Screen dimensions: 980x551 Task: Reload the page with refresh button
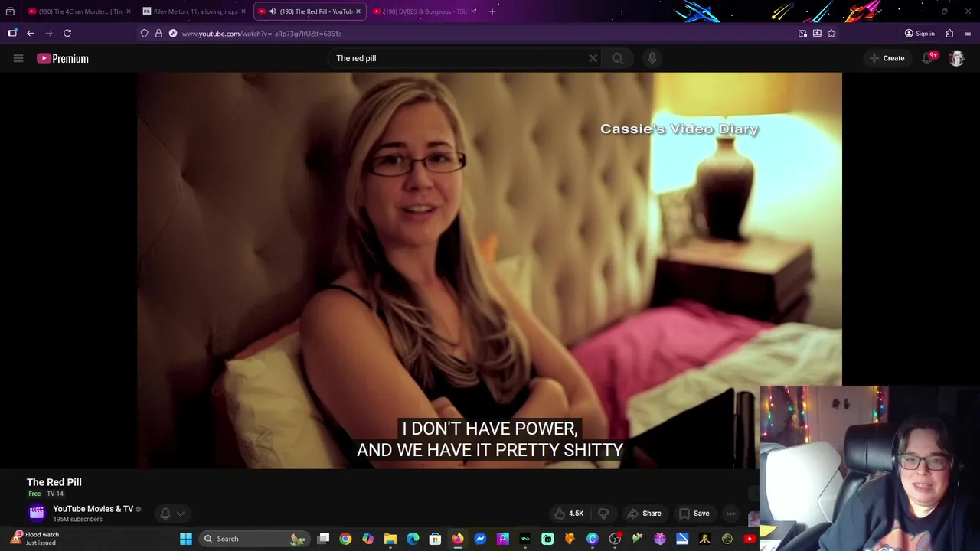tap(67, 33)
